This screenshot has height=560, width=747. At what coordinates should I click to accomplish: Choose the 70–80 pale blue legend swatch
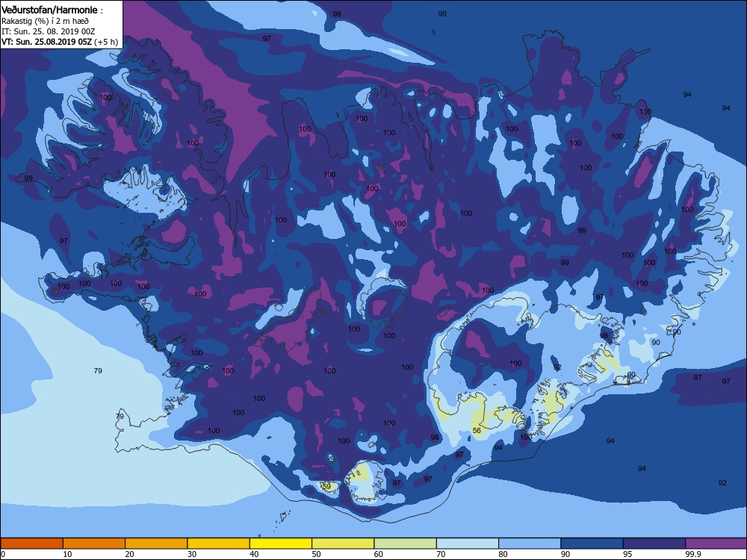[x=468, y=544]
